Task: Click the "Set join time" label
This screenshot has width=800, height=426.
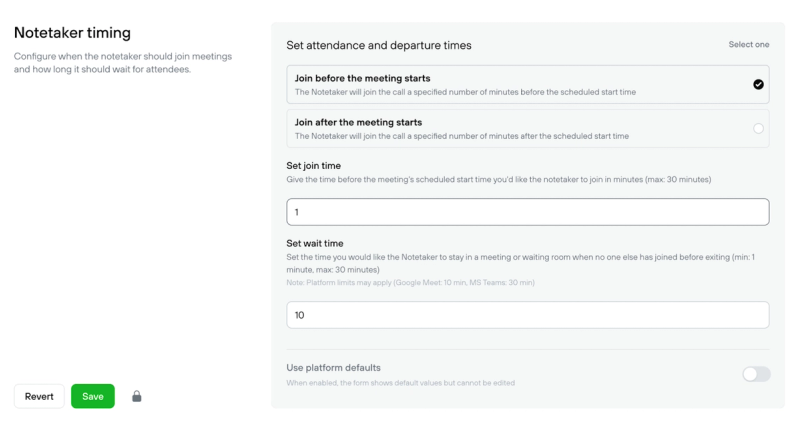Action: pyautogui.click(x=314, y=165)
